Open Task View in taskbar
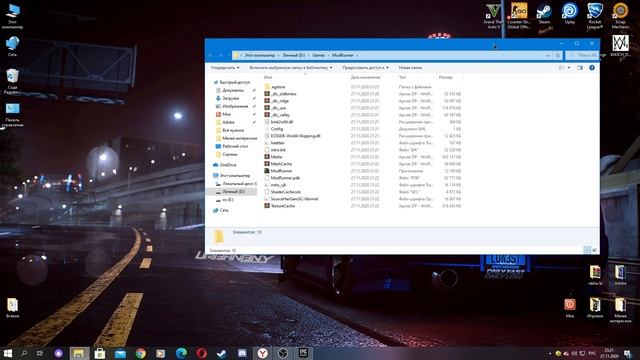The height and width of the screenshot is (360, 640). click(x=40, y=353)
